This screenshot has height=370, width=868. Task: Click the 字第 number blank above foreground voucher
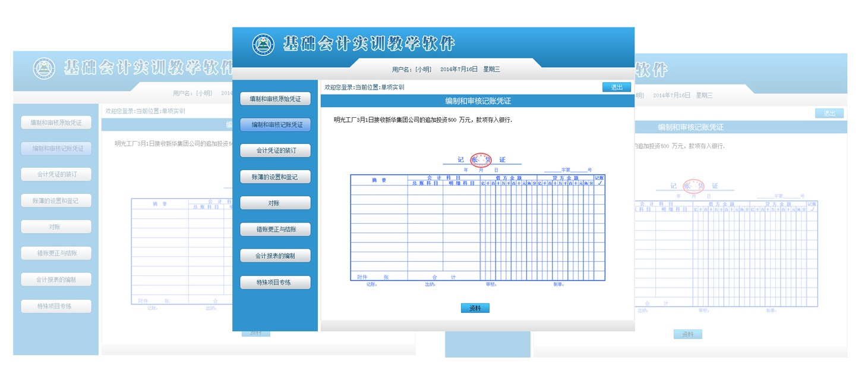point(579,170)
